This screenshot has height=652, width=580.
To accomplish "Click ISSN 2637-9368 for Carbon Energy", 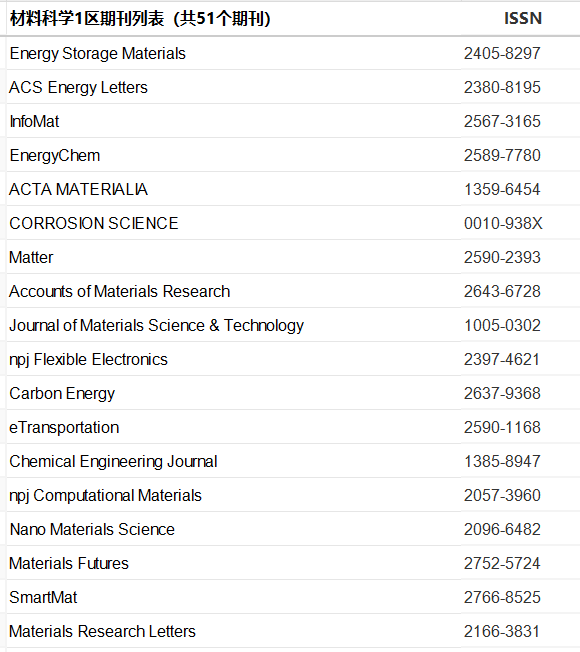I will pos(502,393).
